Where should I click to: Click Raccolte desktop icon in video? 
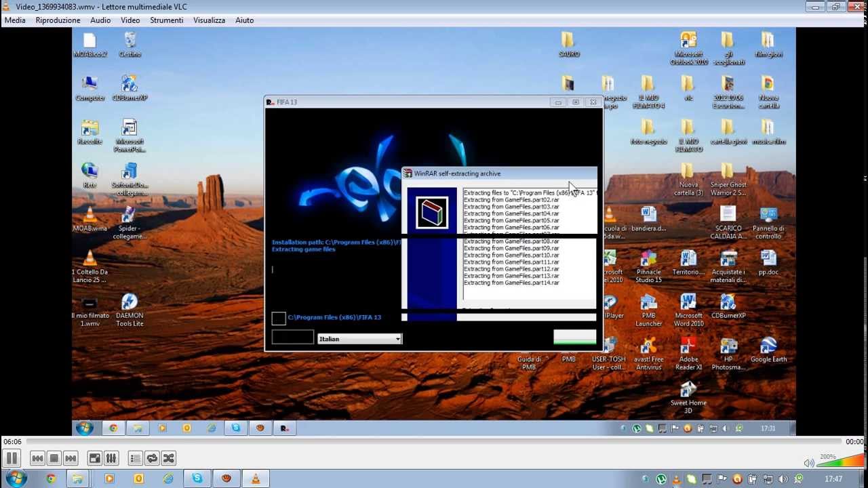pyautogui.click(x=90, y=131)
